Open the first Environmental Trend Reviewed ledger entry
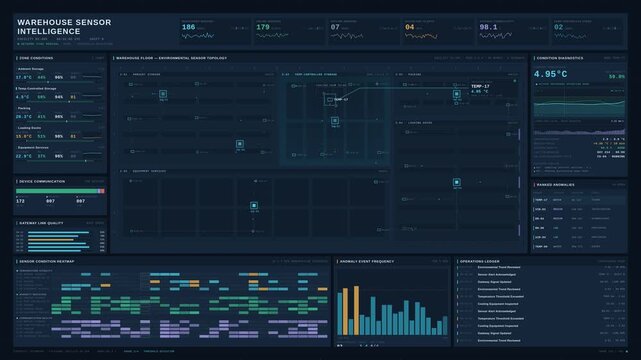641x360 pixels. 541,267
